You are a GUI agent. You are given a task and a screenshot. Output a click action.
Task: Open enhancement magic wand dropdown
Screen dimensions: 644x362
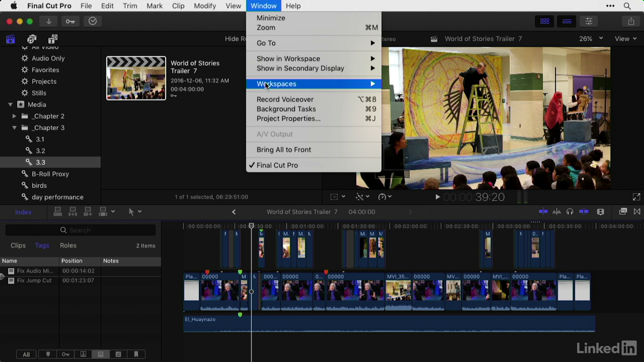click(x=362, y=197)
